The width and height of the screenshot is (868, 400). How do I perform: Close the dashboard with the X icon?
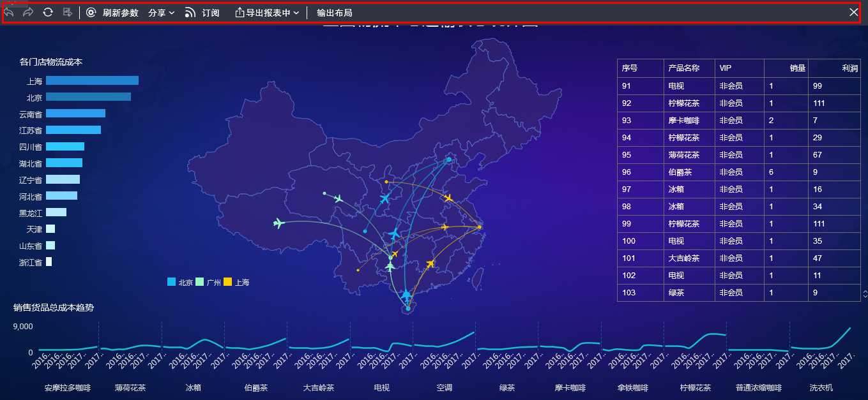click(x=854, y=12)
